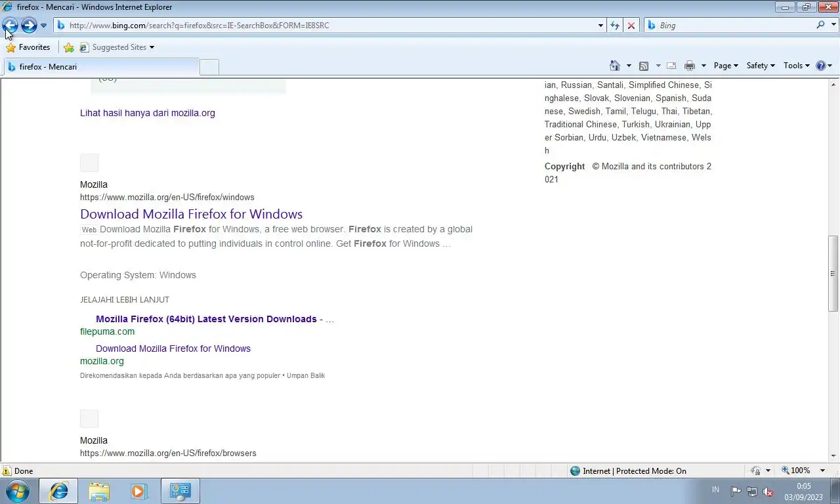
Task: Click 'Operating System: Windows' text
Action: (138, 275)
